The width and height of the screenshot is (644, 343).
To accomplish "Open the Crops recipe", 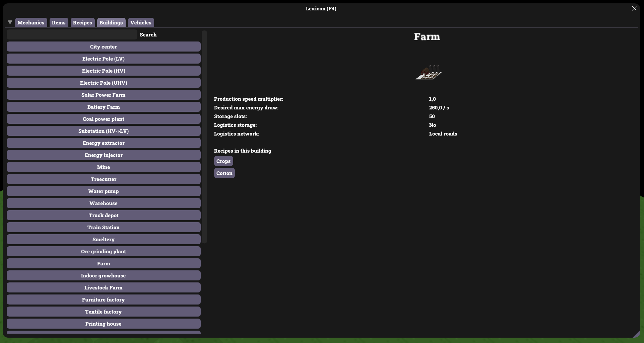I will 223,161.
